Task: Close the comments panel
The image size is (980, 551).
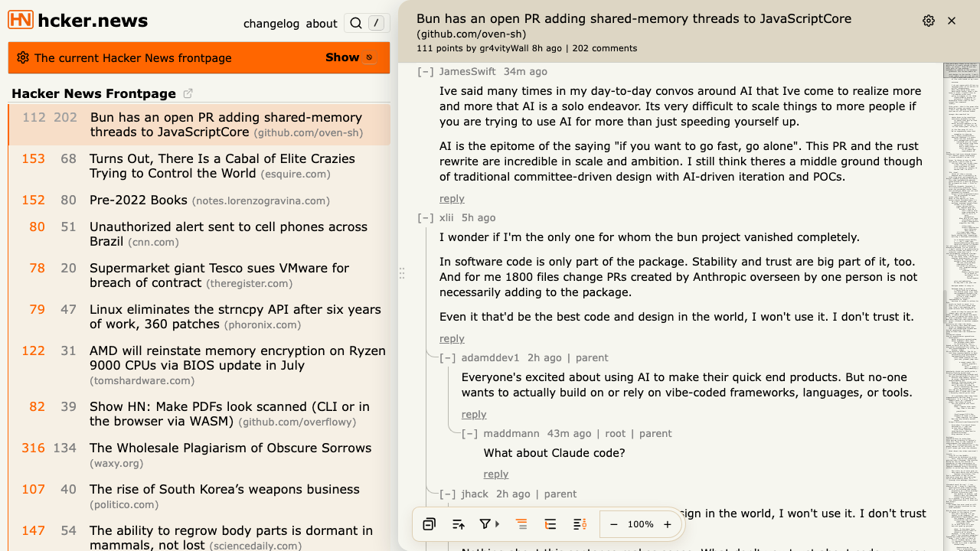Action: [x=952, y=21]
